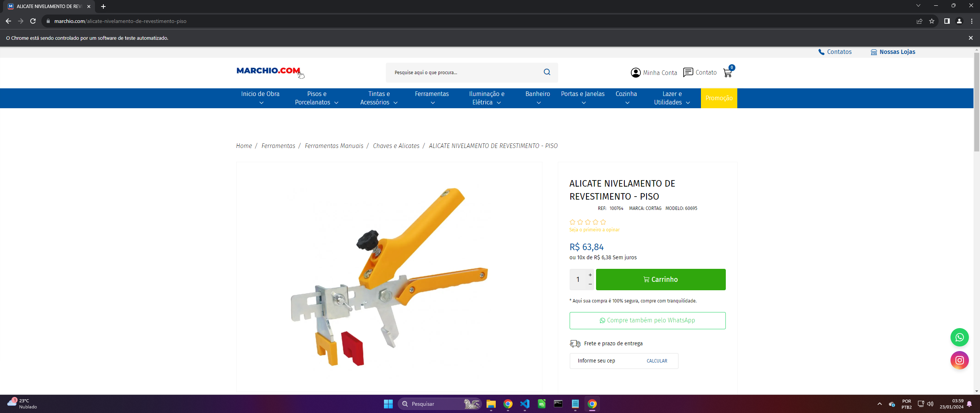Open the shopping cart icon

(x=727, y=73)
